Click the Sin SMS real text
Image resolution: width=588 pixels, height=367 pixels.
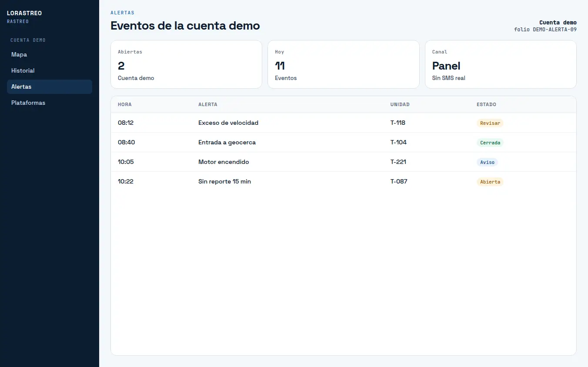449,78
